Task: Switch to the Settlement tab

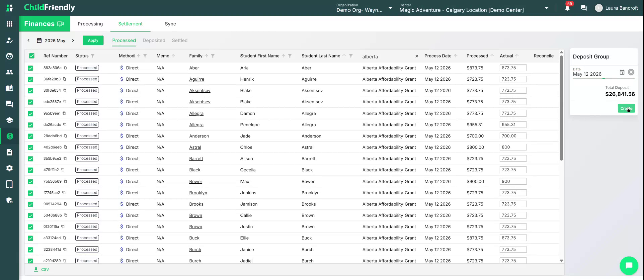Action: pyautogui.click(x=130, y=24)
